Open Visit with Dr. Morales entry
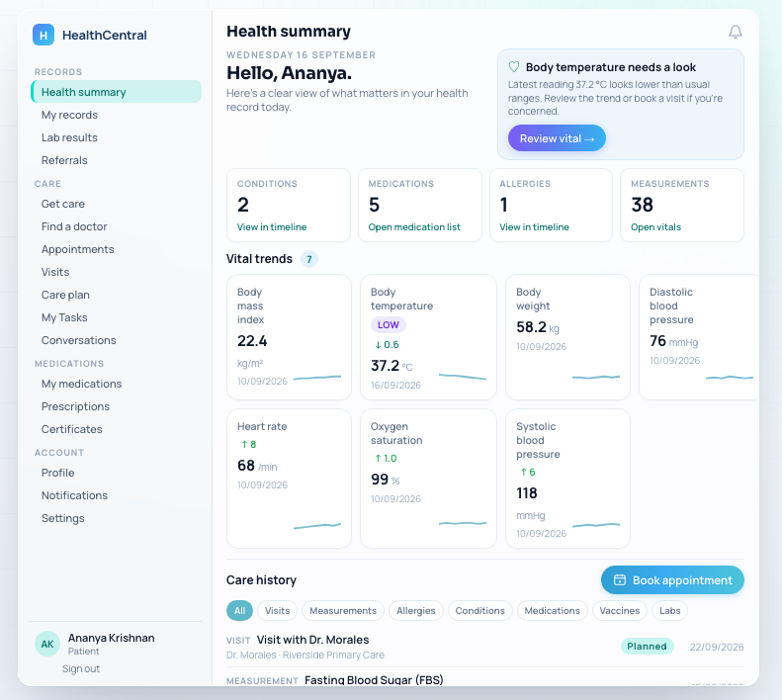The height and width of the screenshot is (700, 782). pyautogui.click(x=484, y=647)
